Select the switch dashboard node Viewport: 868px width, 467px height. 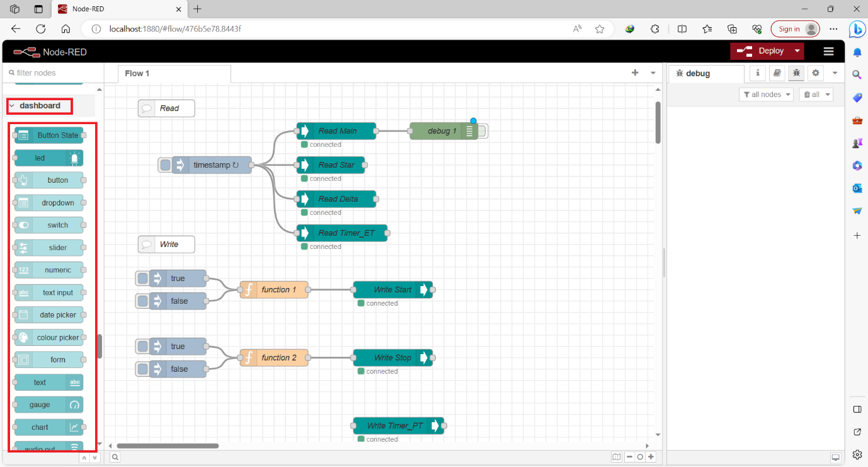coord(49,225)
